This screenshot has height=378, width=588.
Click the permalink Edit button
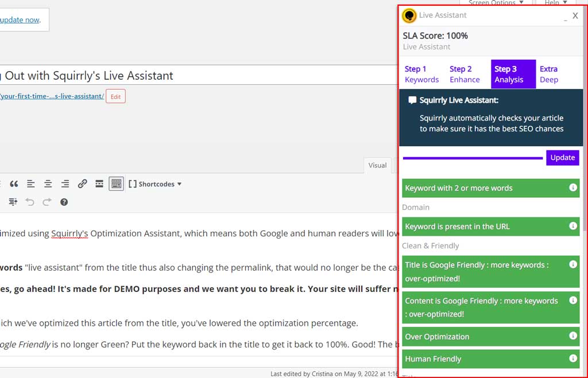click(115, 96)
